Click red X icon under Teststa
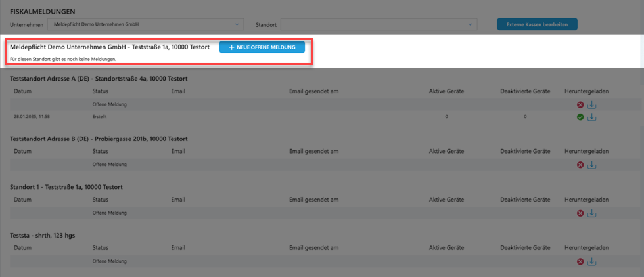The height and width of the screenshot is (277, 644). click(580, 261)
